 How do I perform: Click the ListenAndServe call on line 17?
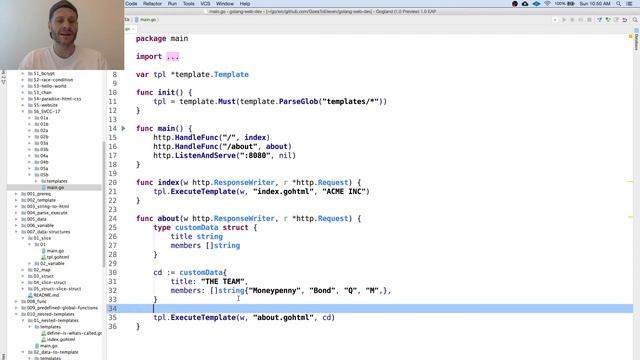pyautogui.click(x=205, y=156)
